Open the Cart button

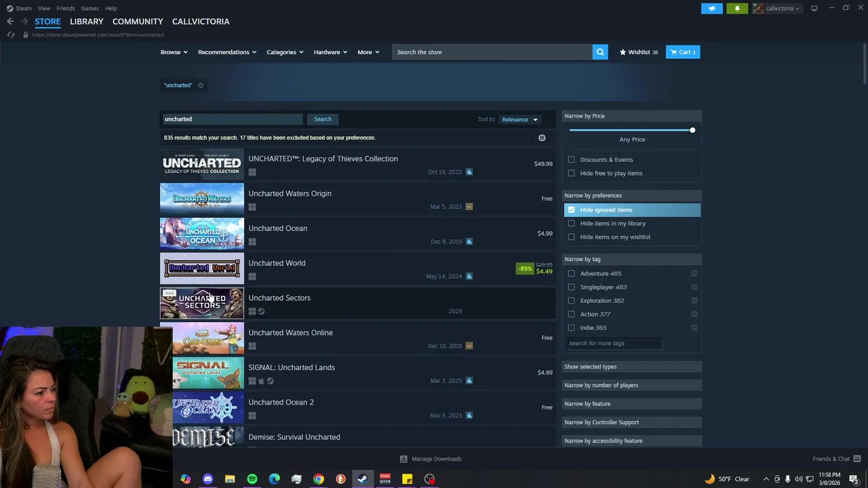[683, 52]
